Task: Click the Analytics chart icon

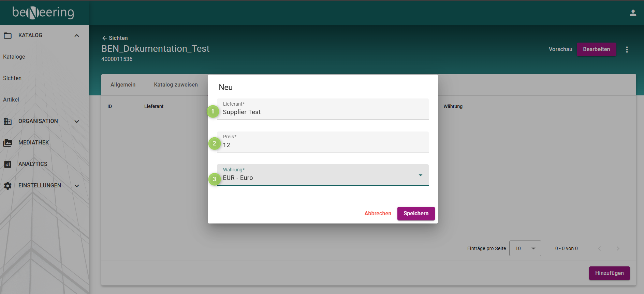Action: 8,164
